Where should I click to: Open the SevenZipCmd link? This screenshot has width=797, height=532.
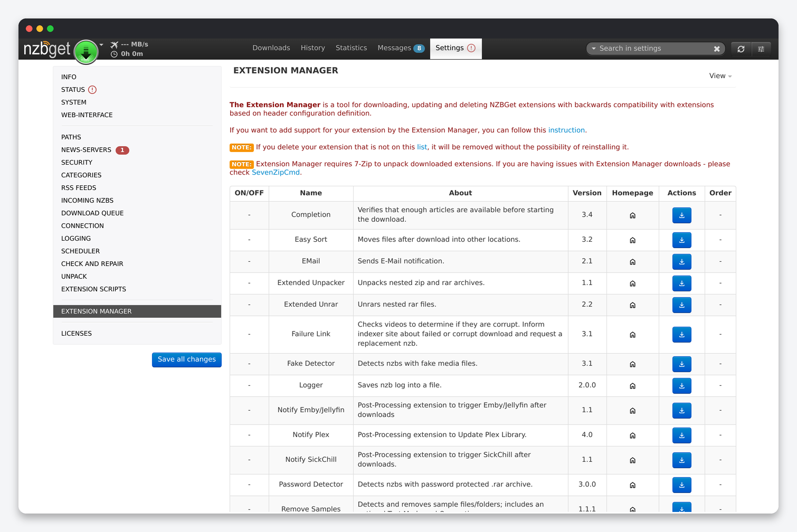276,173
